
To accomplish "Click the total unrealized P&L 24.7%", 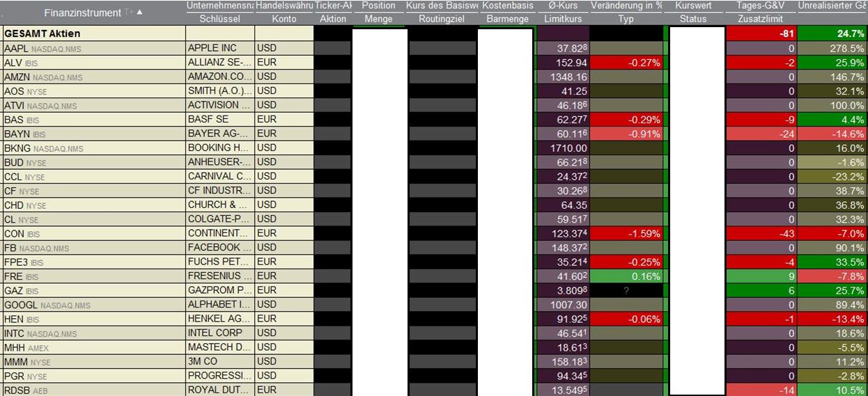I will pos(832,33).
